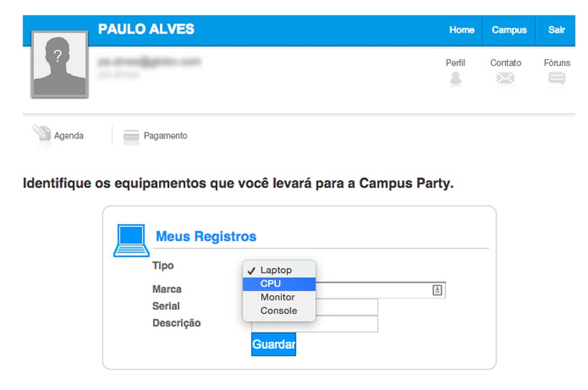Choose Monitor in the Tipo list
The image size is (588, 390).
tap(278, 297)
